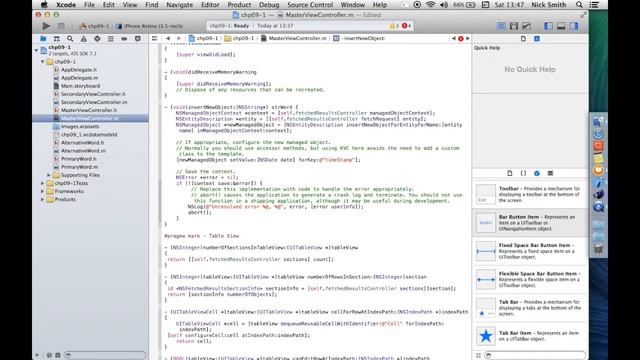Toggle the Utilities pane visibility
The width and height of the screenshot is (640, 360).
coord(574,26)
